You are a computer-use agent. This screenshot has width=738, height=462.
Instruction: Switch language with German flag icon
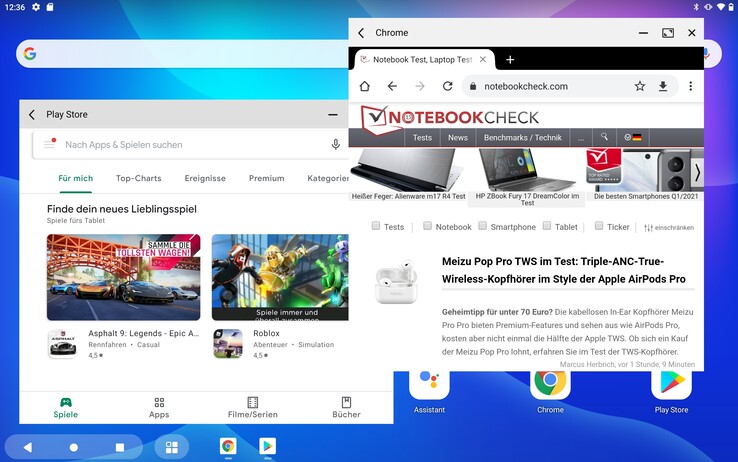pos(633,137)
